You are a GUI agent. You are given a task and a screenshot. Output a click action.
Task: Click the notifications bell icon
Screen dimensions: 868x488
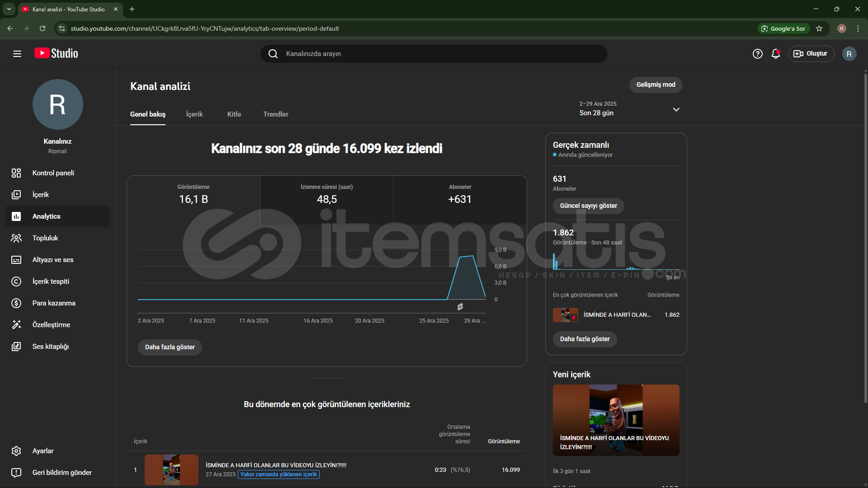tap(776, 54)
